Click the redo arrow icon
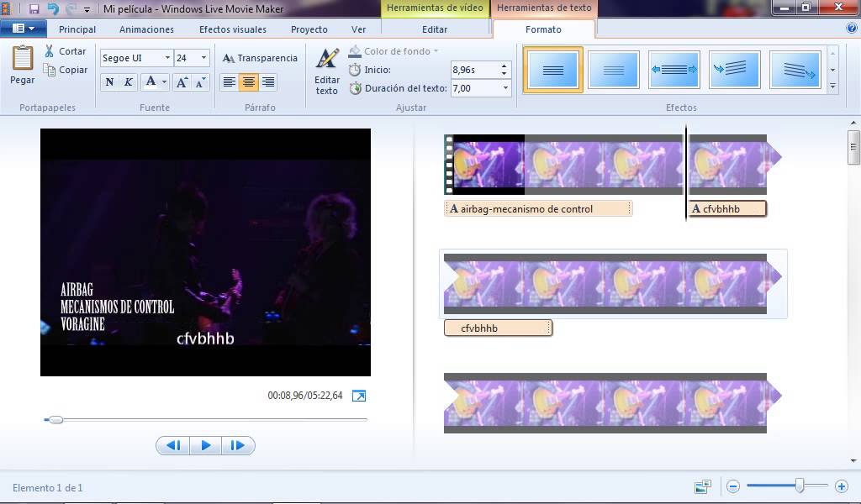This screenshot has width=861, height=504. pos(71,8)
